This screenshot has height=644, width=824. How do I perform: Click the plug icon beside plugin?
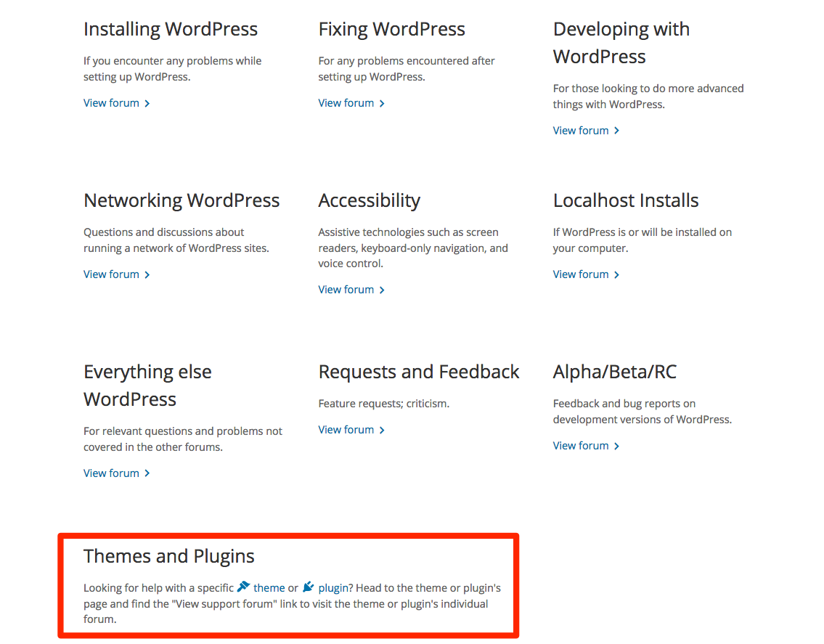click(309, 587)
